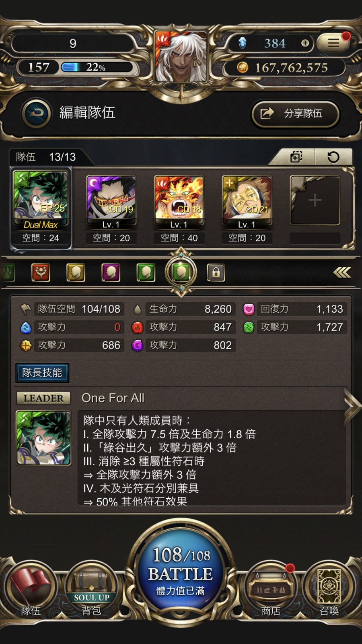Click the 分享隊伍 button

click(x=296, y=114)
